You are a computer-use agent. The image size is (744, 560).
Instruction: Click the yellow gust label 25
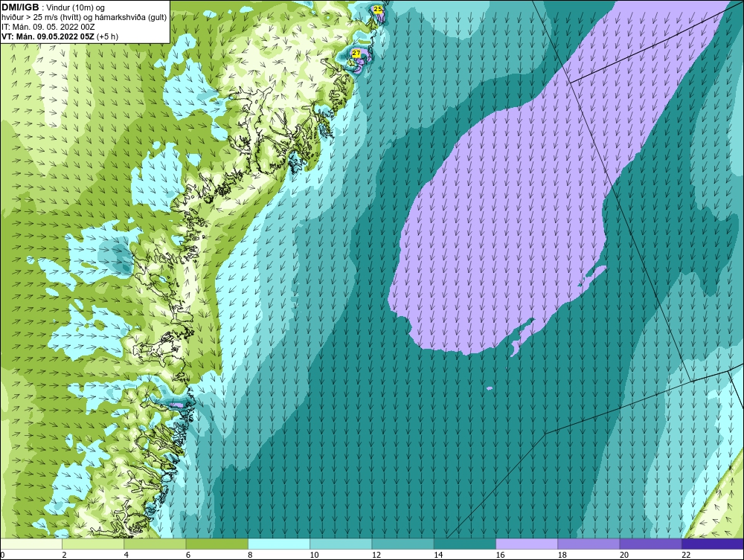pos(378,9)
